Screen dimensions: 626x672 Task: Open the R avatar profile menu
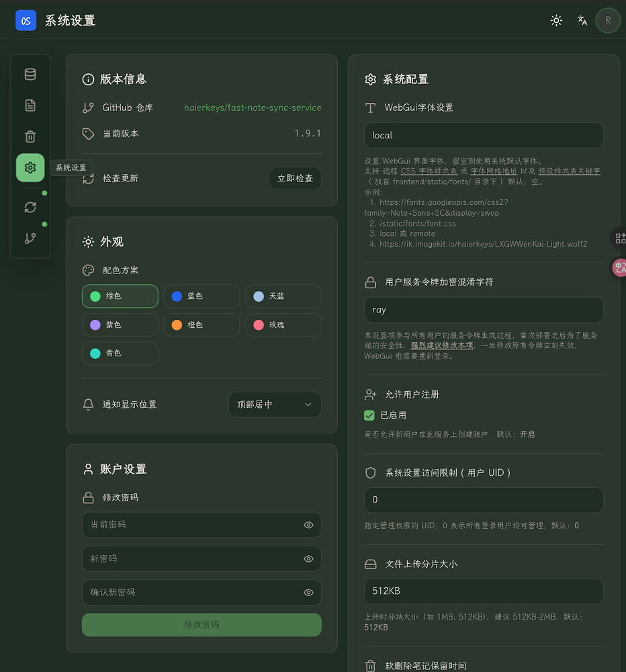click(x=608, y=20)
